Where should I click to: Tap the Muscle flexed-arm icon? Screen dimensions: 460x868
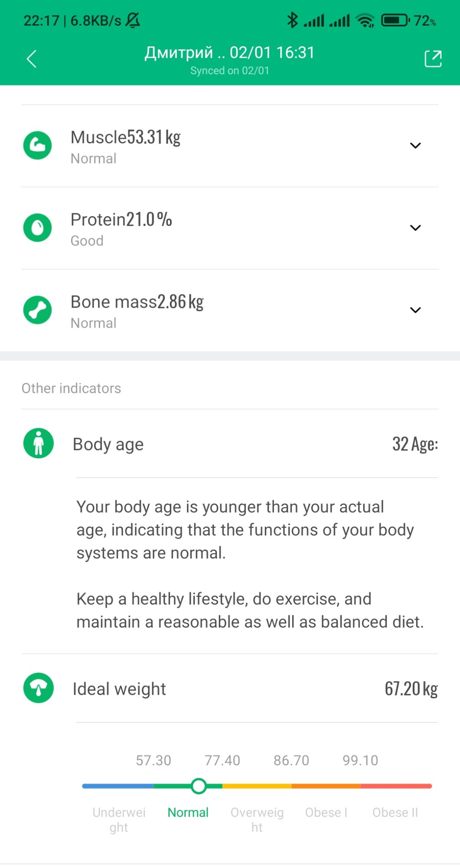[x=38, y=145]
